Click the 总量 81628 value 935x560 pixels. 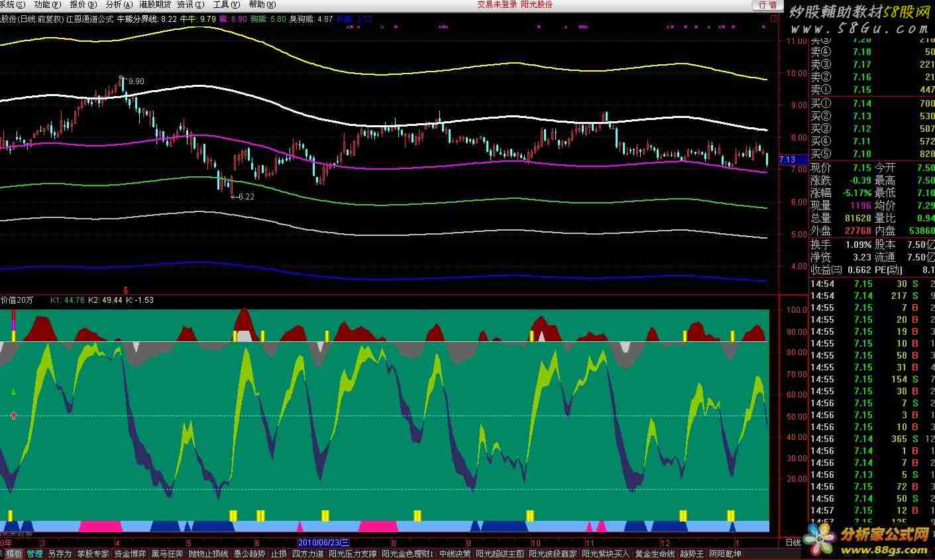point(857,218)
